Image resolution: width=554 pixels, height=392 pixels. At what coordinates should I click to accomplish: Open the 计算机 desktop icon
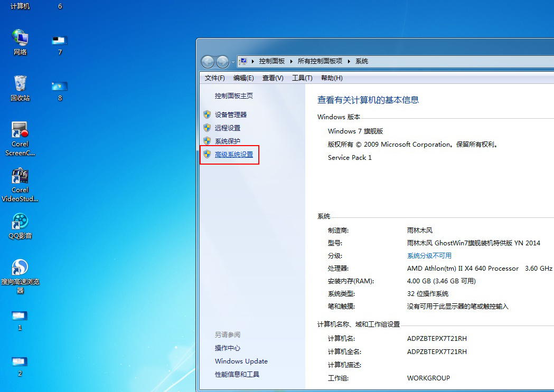[20, 6]
